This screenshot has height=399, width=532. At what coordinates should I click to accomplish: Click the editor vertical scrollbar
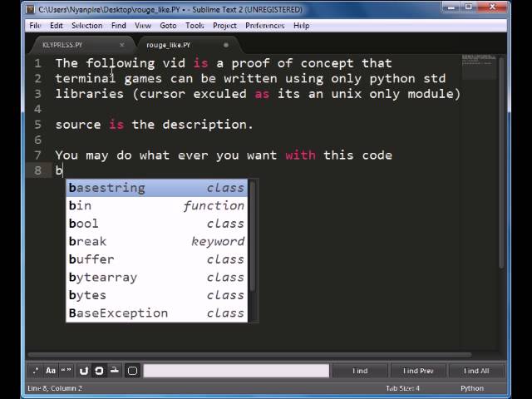501,163
